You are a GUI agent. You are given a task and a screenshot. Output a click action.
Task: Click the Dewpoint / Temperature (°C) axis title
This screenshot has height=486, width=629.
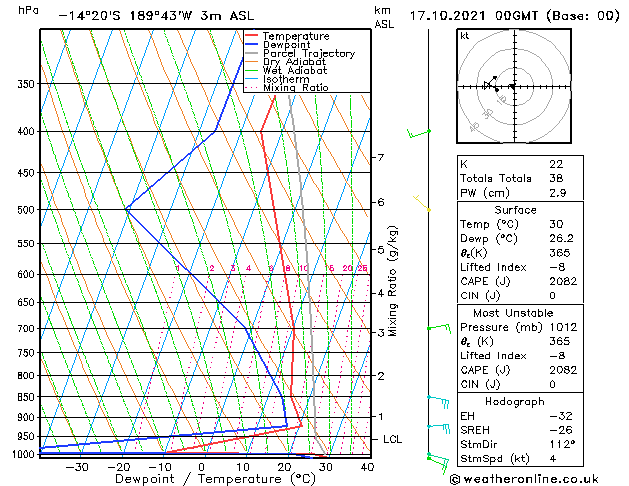coord(215,479)
